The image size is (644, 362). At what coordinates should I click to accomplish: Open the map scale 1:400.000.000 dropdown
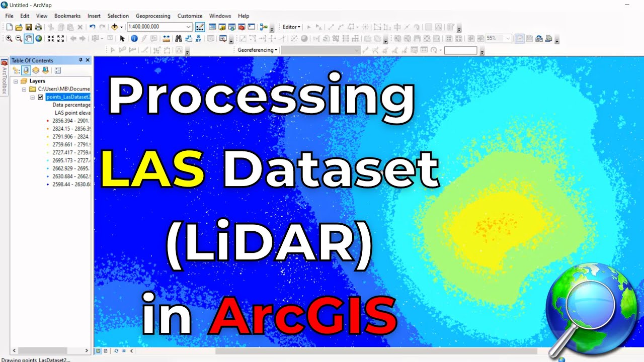coord(189,27)
